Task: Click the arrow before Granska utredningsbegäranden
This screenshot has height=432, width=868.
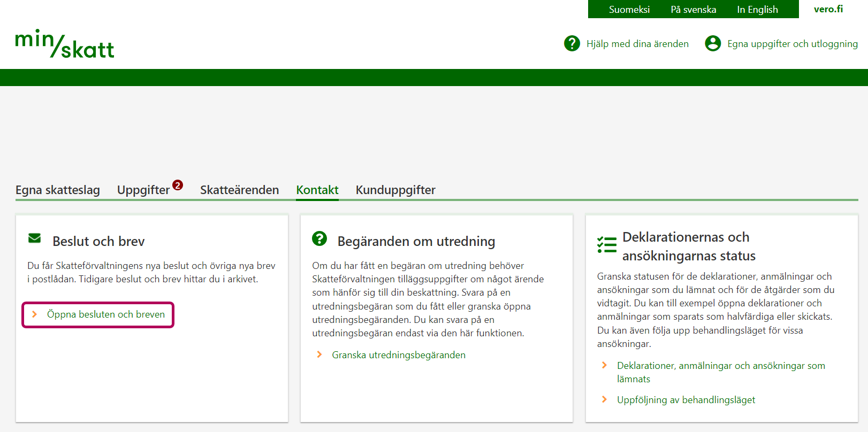Action: (x=319, y=354)
